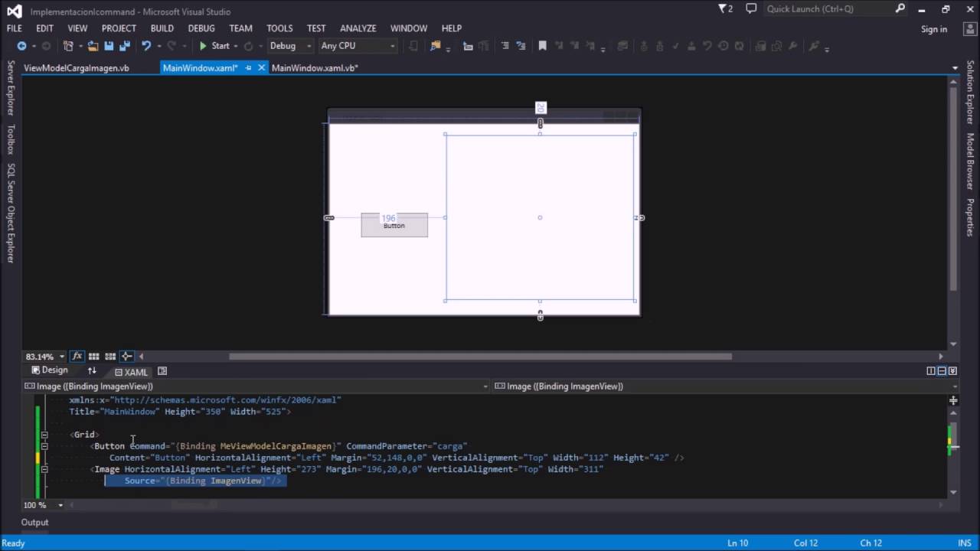The image size is (980, 551).
Task: Select the Design view tab
Action: pos(50,370)
